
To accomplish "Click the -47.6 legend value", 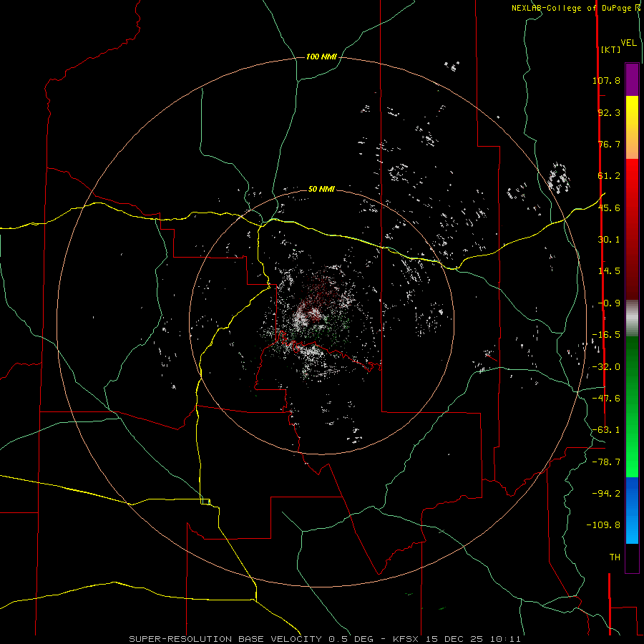I will (x=606, y=399).
